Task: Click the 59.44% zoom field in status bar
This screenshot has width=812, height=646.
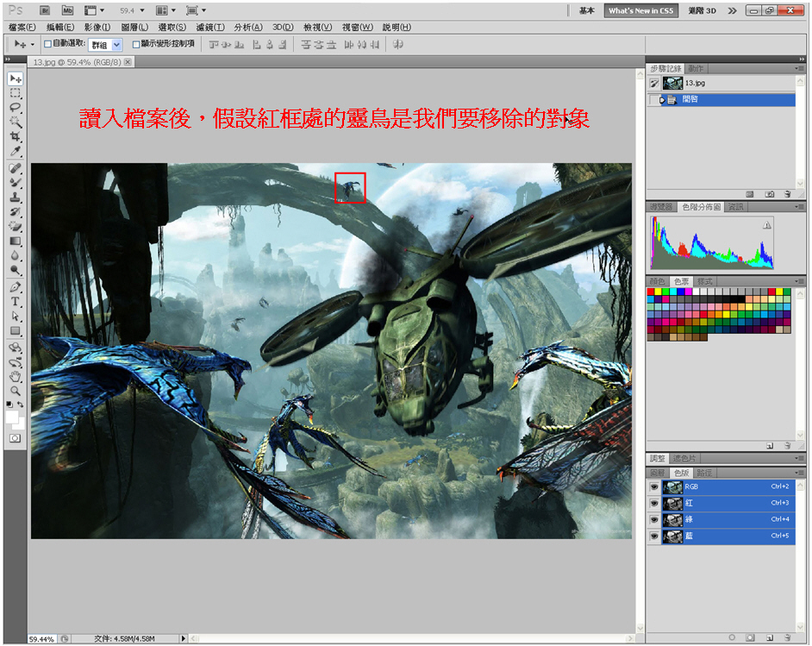Action: [41, 639]
